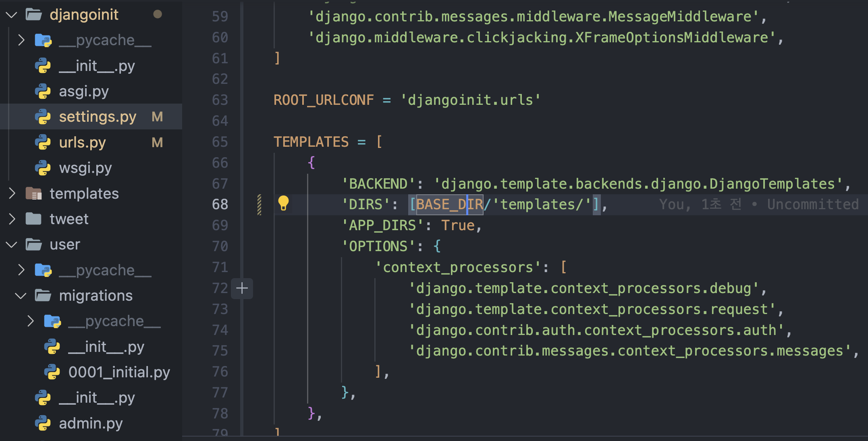This screenshot has height=441, width=868.
Task: Click 'APP_DIRS' key on line 69
Action: [382, 225]
